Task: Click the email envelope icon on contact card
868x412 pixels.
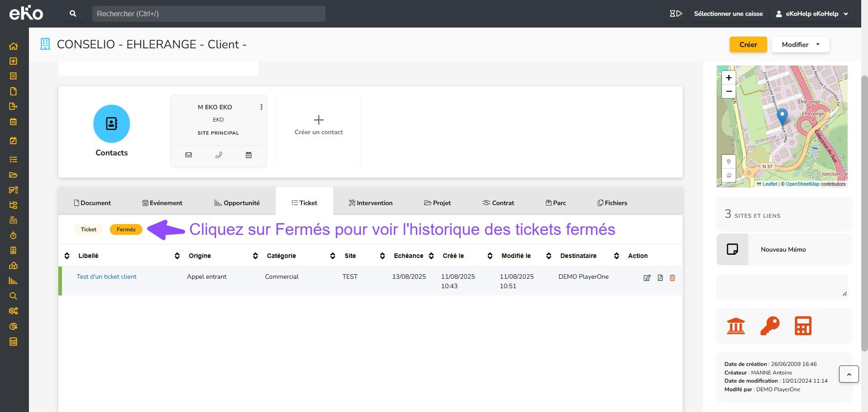Action: pos(189,155)
